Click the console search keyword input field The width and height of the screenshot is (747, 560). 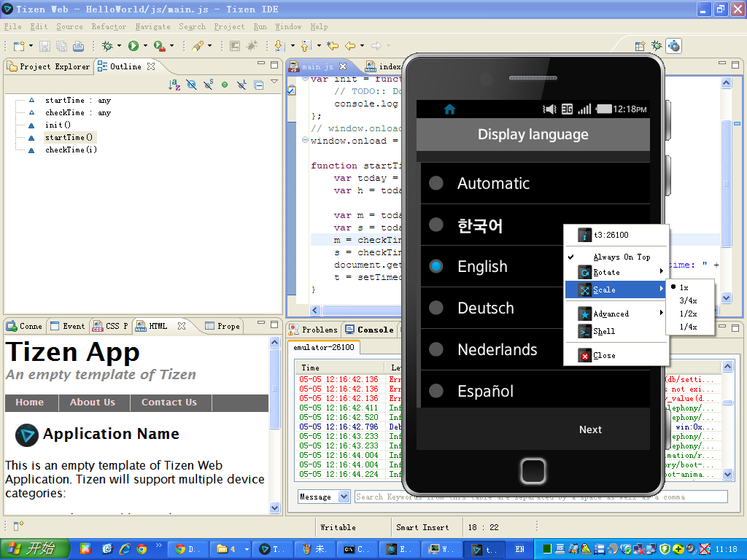(x=541, y=497)
